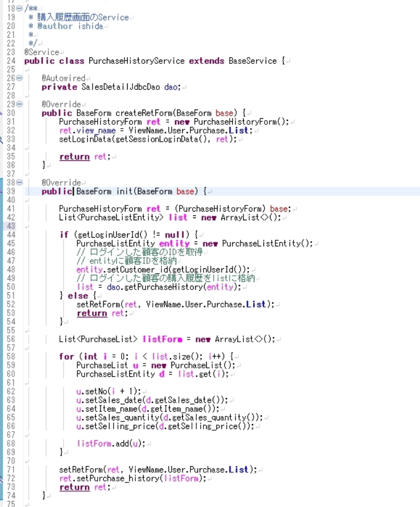
Task: Click 'size' in list.size() on line 58
Action: click(x=182, y=357)
